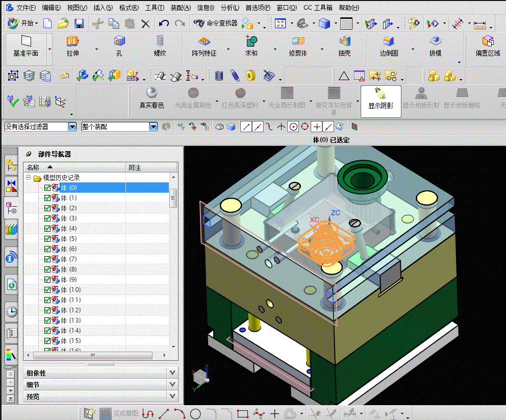
Task: Open the View (视图) menu
Action: [x=77, y=8]
